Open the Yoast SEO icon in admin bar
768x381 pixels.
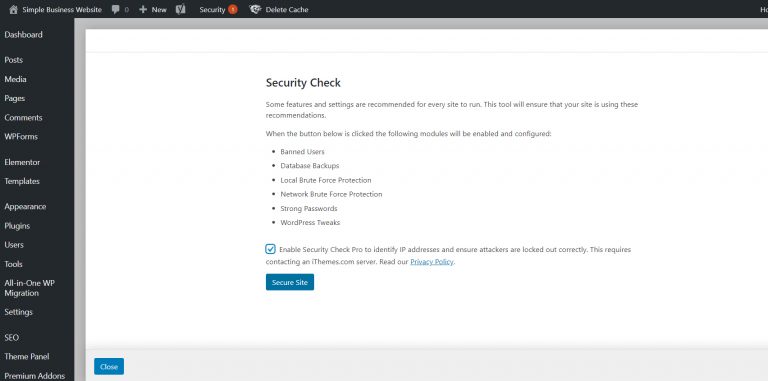[181, 9]
